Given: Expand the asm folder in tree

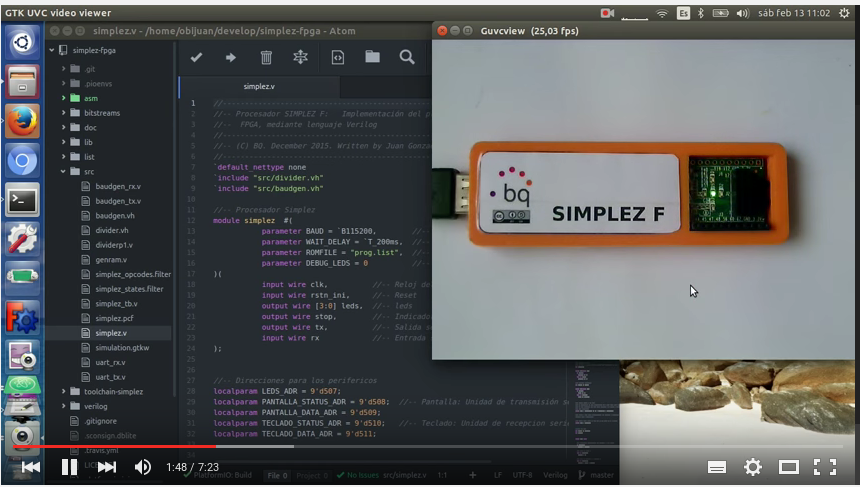Looking at the screenshot, I should point(90,99).
